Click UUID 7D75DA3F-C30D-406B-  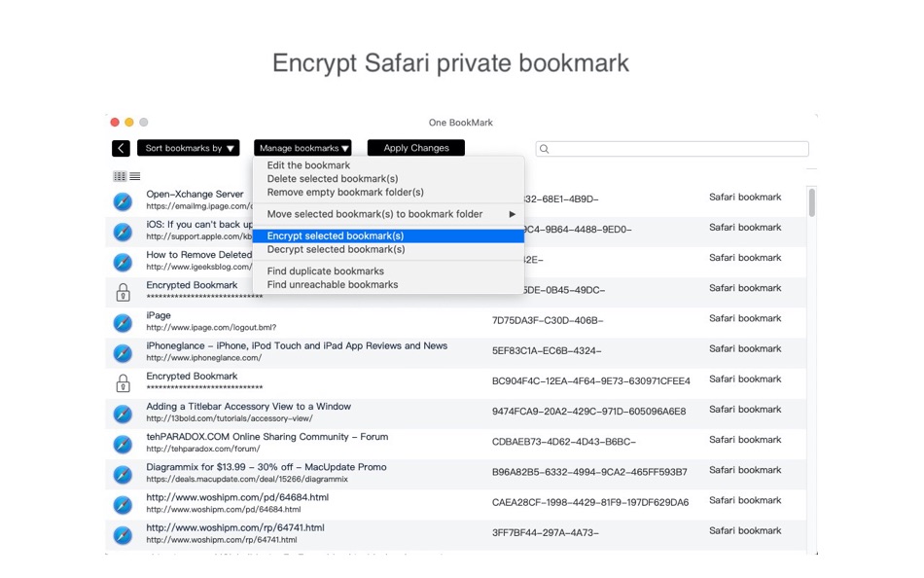pyautogui.click(x=548, y=321)
